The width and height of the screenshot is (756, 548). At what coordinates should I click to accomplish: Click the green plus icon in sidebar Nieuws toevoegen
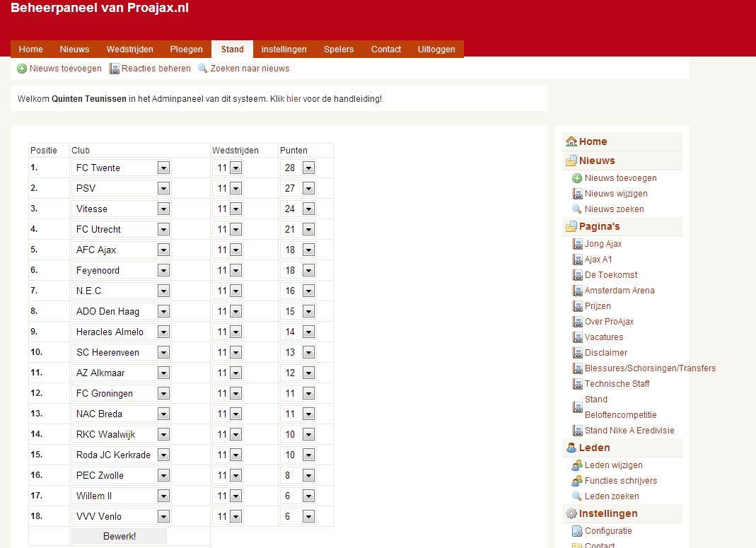pyautogui.click(x=577, y=178)
